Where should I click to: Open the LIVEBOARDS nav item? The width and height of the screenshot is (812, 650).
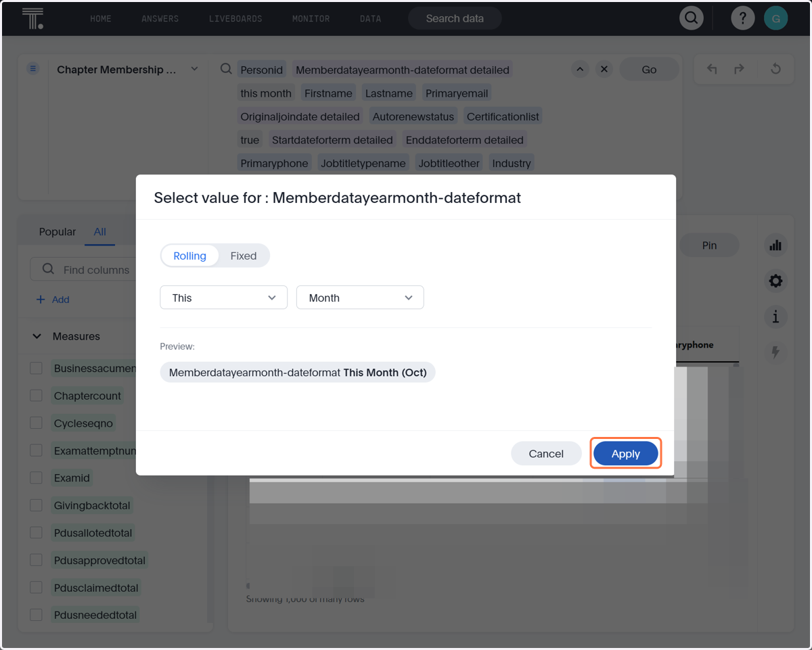[235, 18]
